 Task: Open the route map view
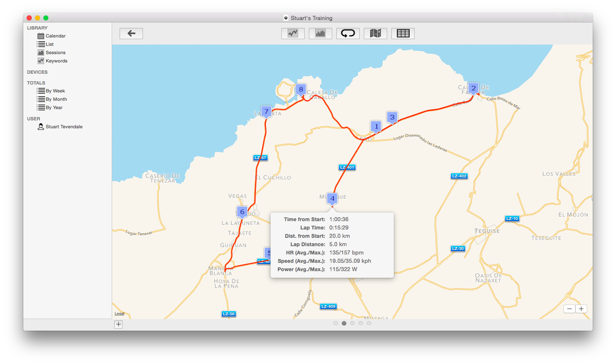(375, 33)
